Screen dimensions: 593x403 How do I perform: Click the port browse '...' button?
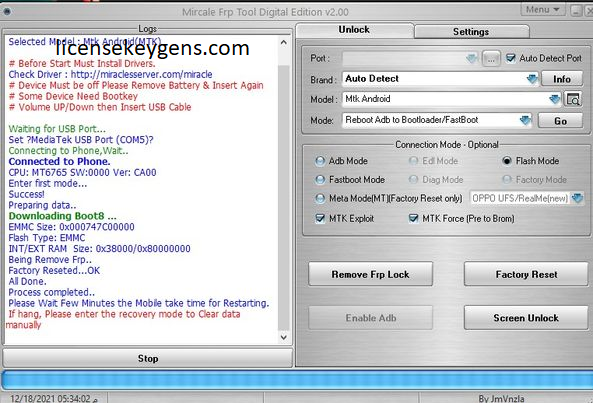491,59
